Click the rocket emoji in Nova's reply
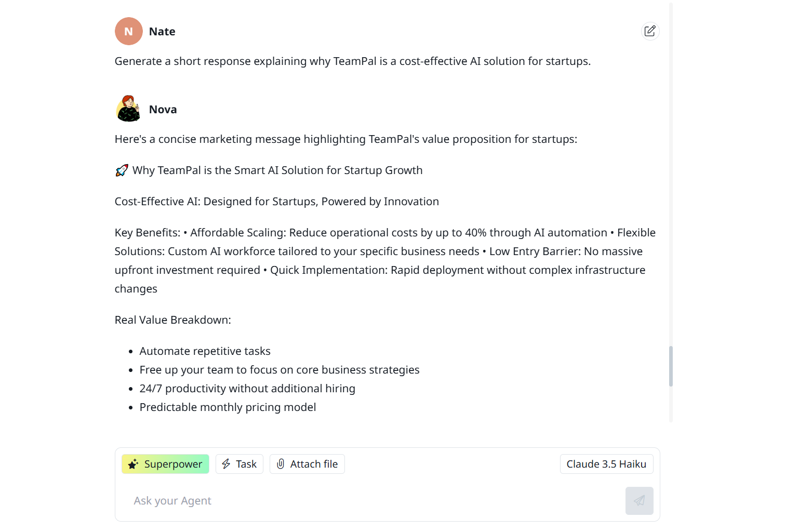 pyautogui.click(x=122, y=170)
